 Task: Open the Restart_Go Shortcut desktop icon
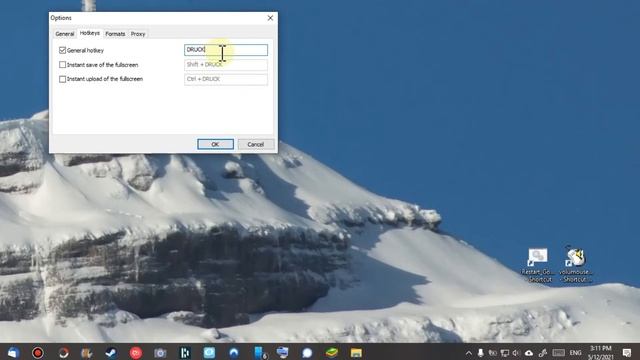click(x=538, y=265)
